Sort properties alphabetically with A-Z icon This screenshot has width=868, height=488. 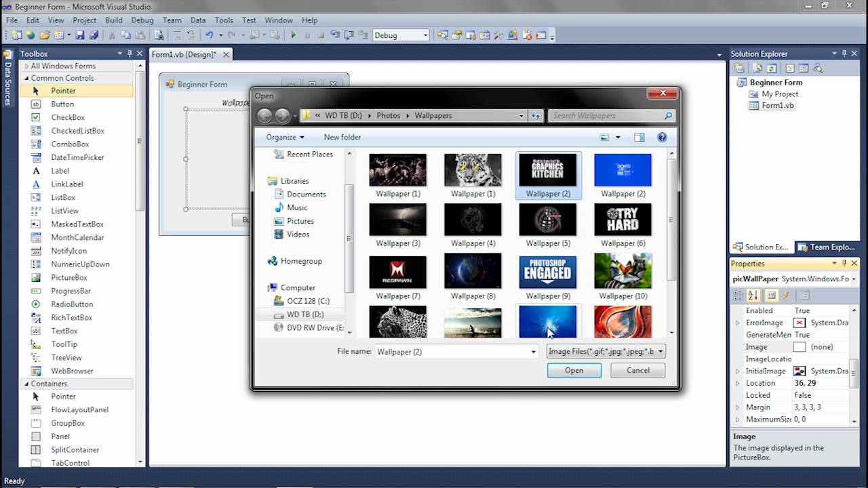click(753, 296)
